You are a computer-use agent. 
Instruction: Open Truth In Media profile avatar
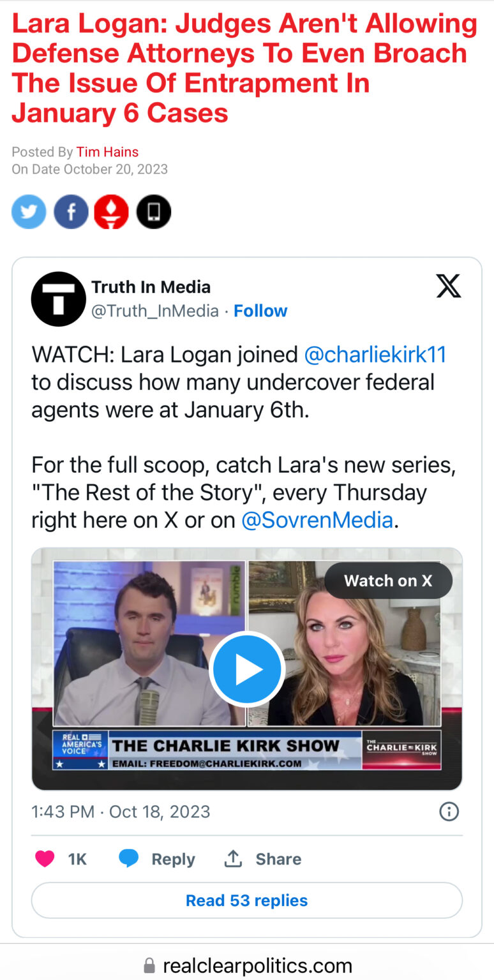point(59,299)
